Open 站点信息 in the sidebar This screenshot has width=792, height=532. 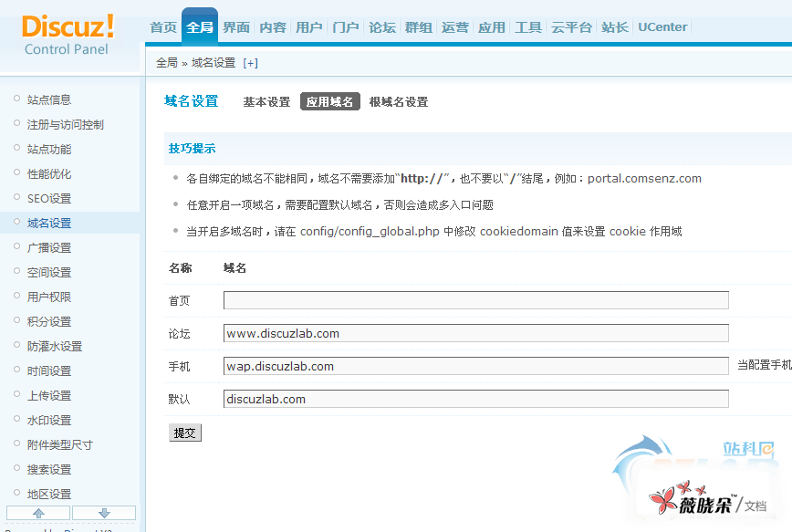[x=49, y=100]
